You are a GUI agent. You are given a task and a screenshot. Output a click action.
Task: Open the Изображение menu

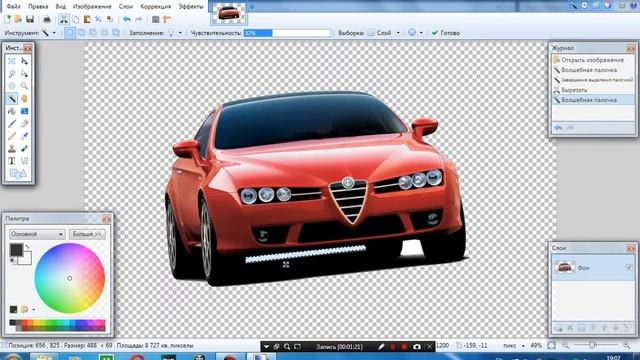(x=92, y=7)
